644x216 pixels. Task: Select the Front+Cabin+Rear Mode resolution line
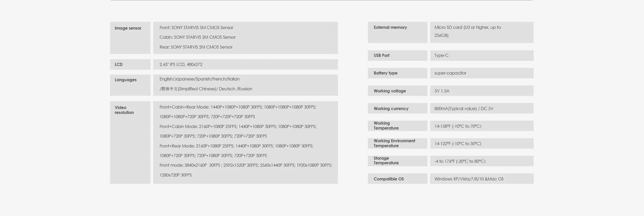(238, 107)
